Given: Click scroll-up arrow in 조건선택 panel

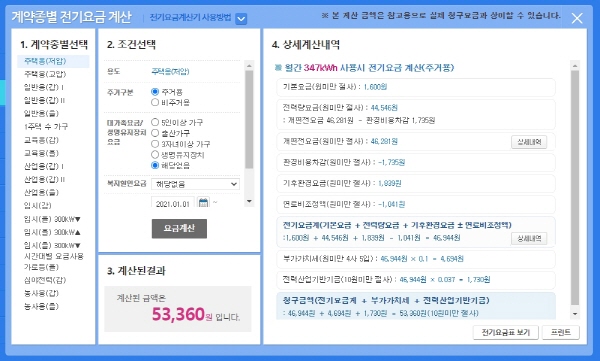Looking at the screenshot, I should 249,66.
